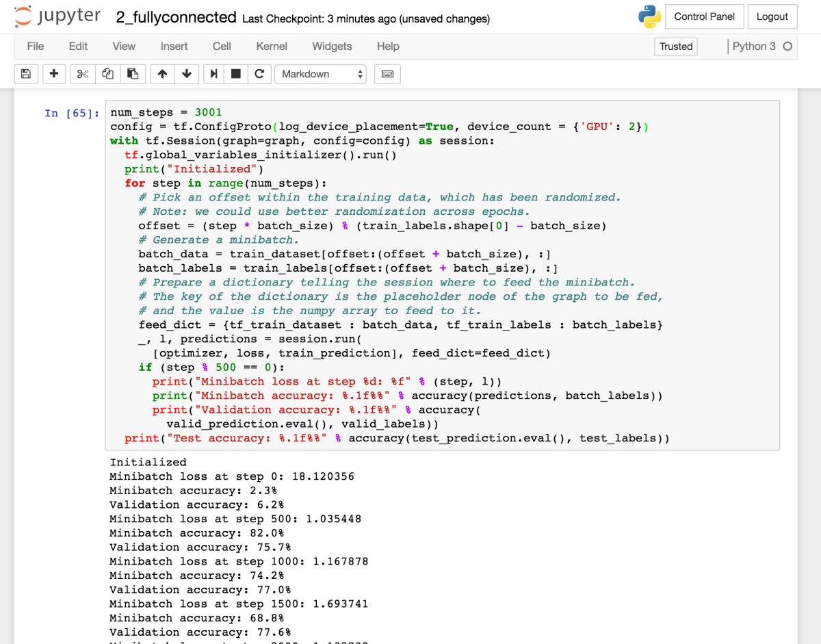Screen dimensions: 821x644
Task: Restart the kernel icon
Action: click(x=259, y=74)
